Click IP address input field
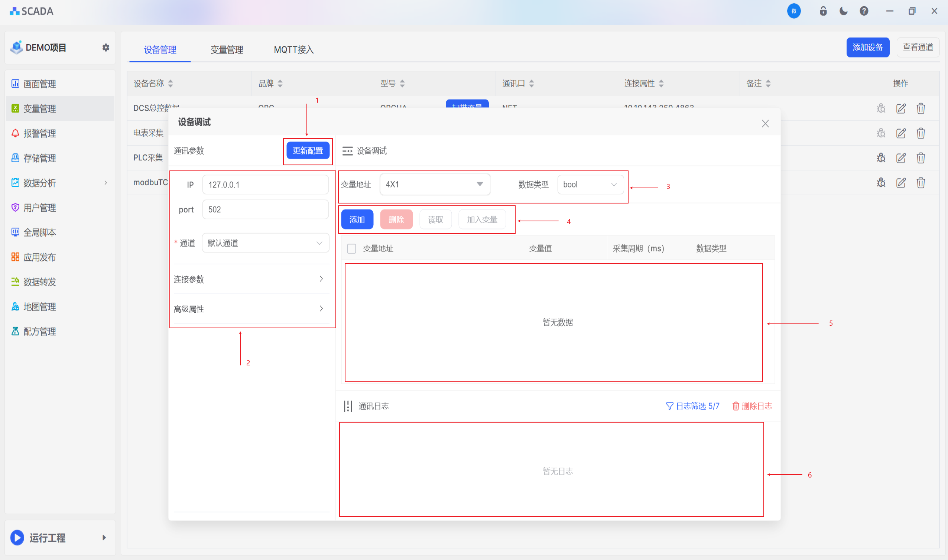The height and width of the screenshot is (560, 948). 265,185
